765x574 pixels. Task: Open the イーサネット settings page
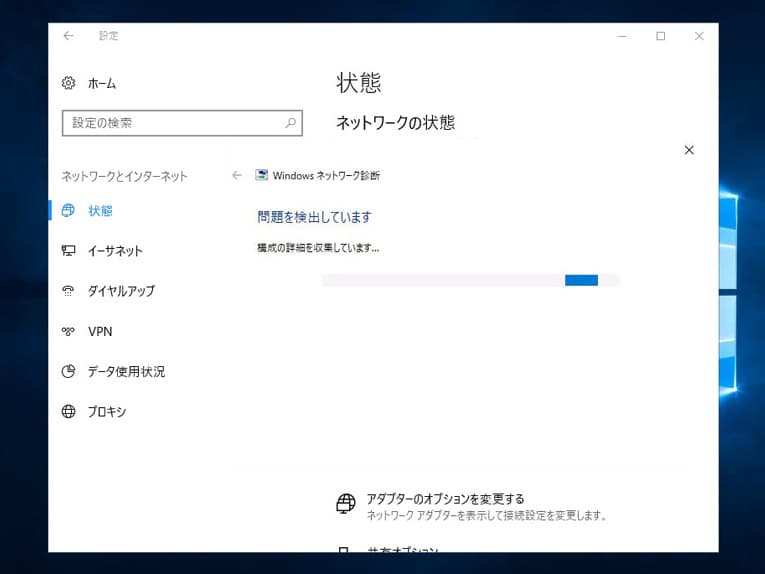point(115,251)
